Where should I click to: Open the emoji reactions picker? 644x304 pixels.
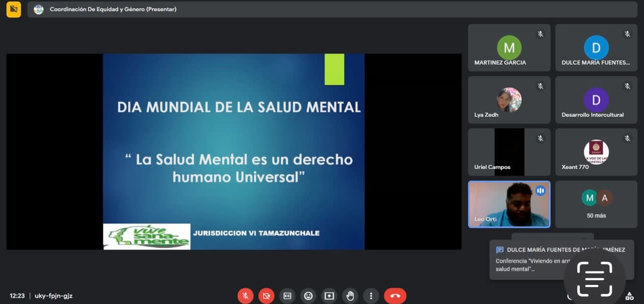coord(308,295)
